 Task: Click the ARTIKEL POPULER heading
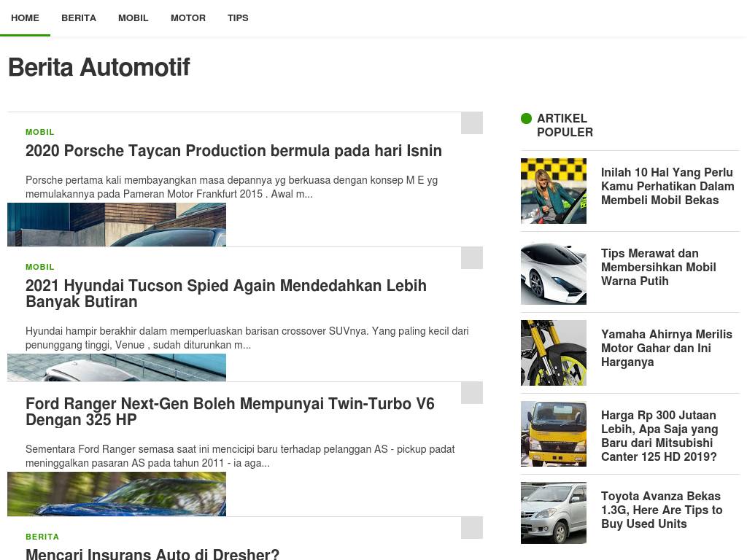pyautogui.click(x=565, y=125)
